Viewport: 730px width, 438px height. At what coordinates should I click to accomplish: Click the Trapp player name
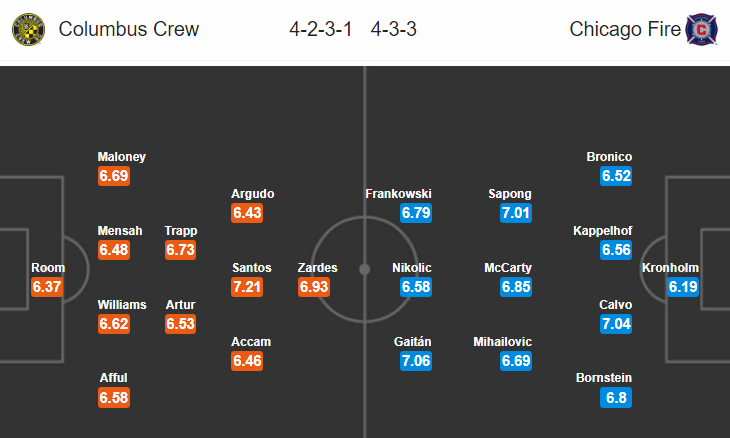coord(181,231)
